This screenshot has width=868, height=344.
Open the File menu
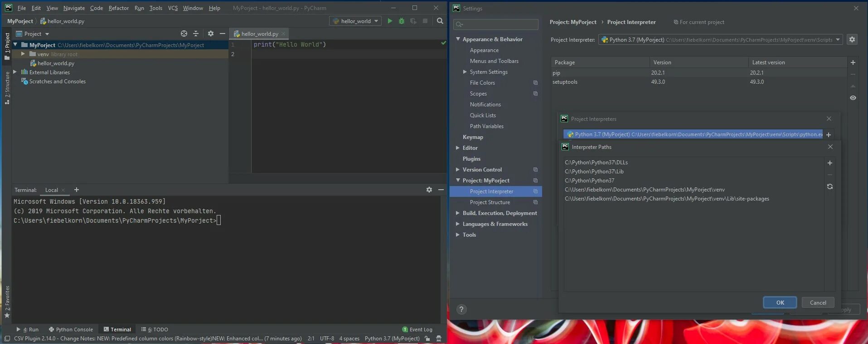click(21, 8)
